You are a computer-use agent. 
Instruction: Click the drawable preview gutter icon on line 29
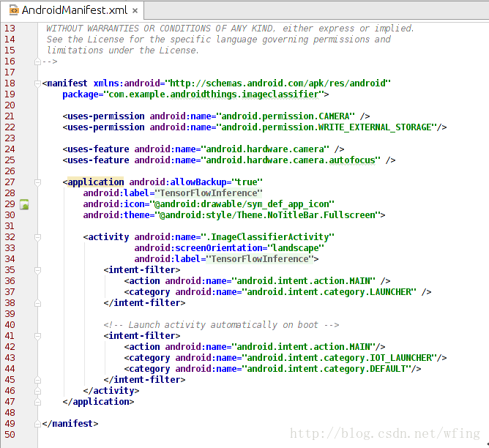24,204
